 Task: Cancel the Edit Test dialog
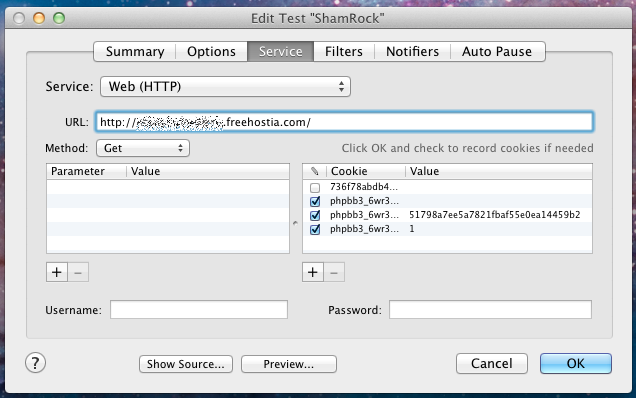tap(492, 363)
